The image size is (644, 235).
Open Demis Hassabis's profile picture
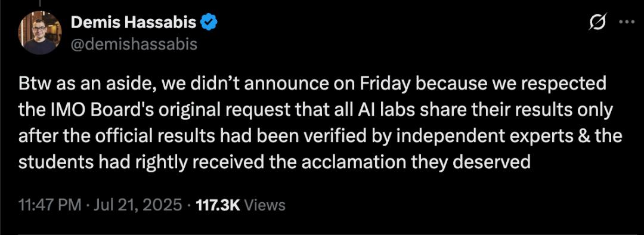[39, 33]
